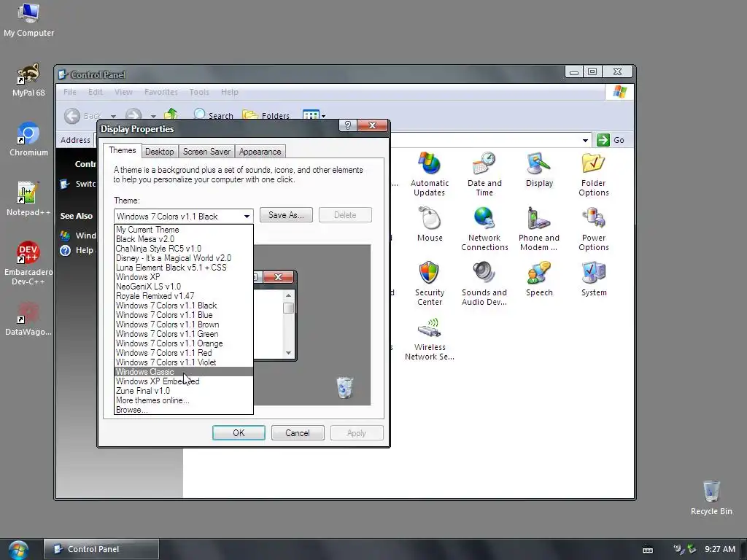The height and width of the screenshot is (560, 747).
Task: Open the Date and Time applet
Action: [484, 174]
